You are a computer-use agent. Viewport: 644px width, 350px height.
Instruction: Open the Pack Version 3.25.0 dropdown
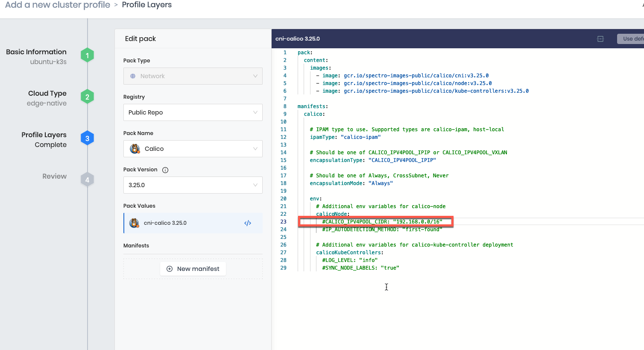pos(193,185)
